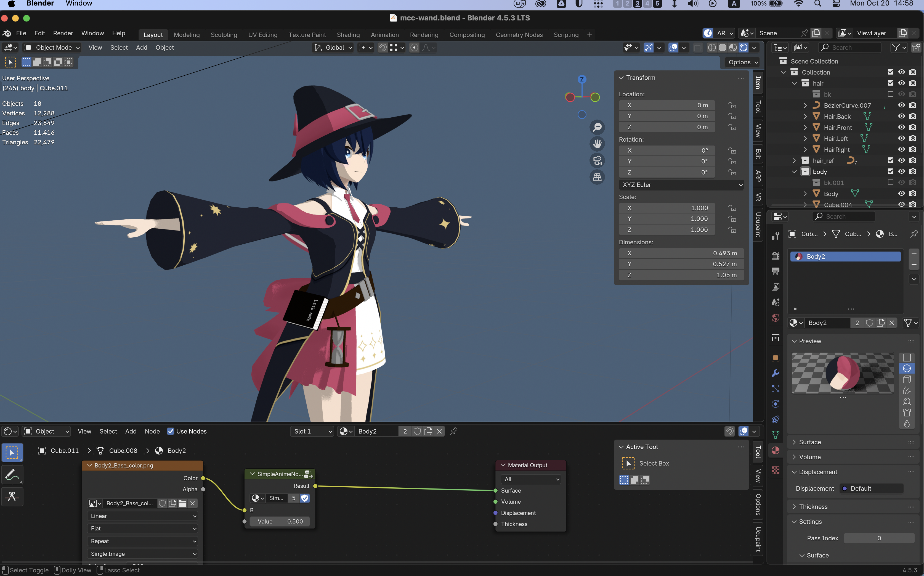The width and height of the screenshot is (924, 576).
Task: Click the Pass Index value field
Action: point(879,538)
